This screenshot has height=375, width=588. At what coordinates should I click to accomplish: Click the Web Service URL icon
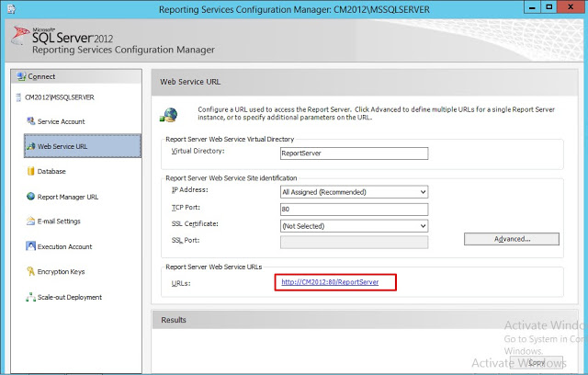(29, 146)
